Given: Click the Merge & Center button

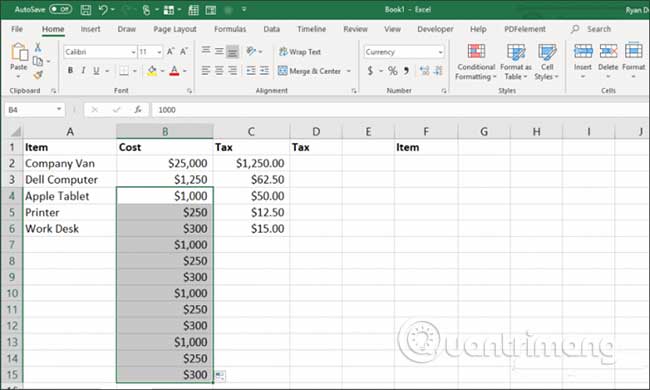Looking at the screenshot, I should tap(309, 71).
